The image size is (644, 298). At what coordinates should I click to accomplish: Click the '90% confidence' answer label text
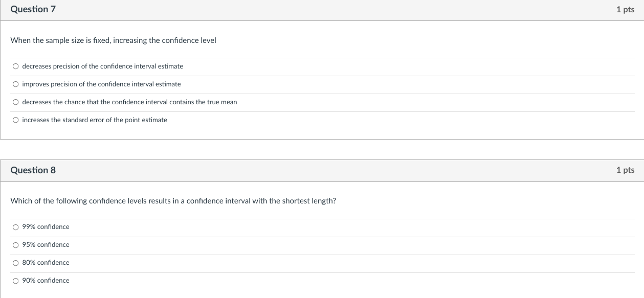46,281
